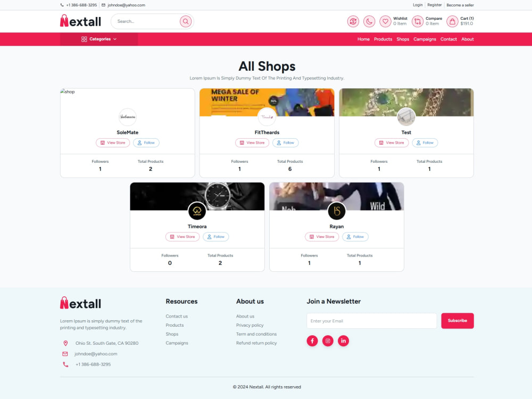
Task: Follow the SoleMate shop
Action: click(146, 143)
